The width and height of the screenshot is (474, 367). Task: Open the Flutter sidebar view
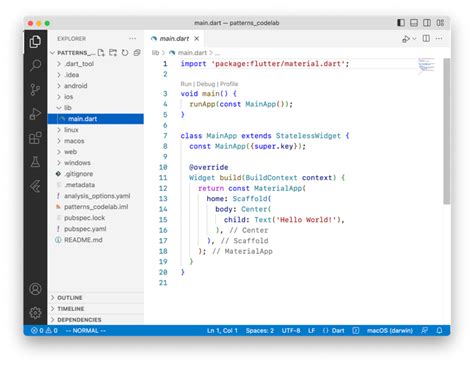click(35, 186)
